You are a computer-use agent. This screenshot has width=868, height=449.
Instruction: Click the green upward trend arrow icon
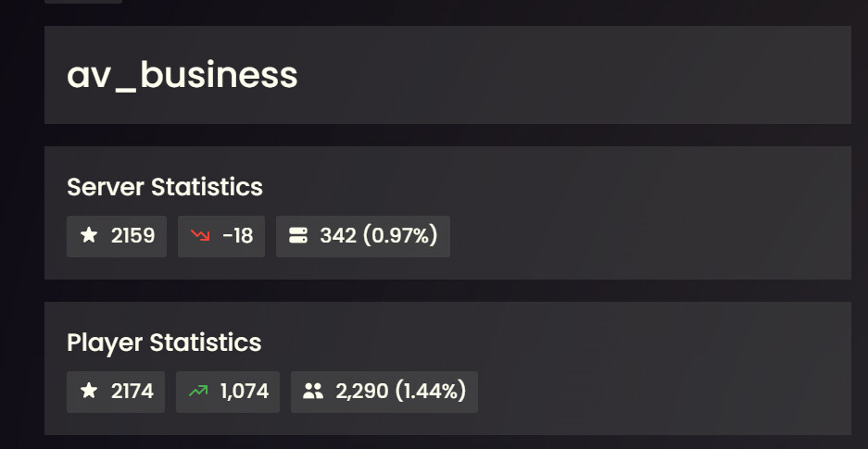click(198, 392)
